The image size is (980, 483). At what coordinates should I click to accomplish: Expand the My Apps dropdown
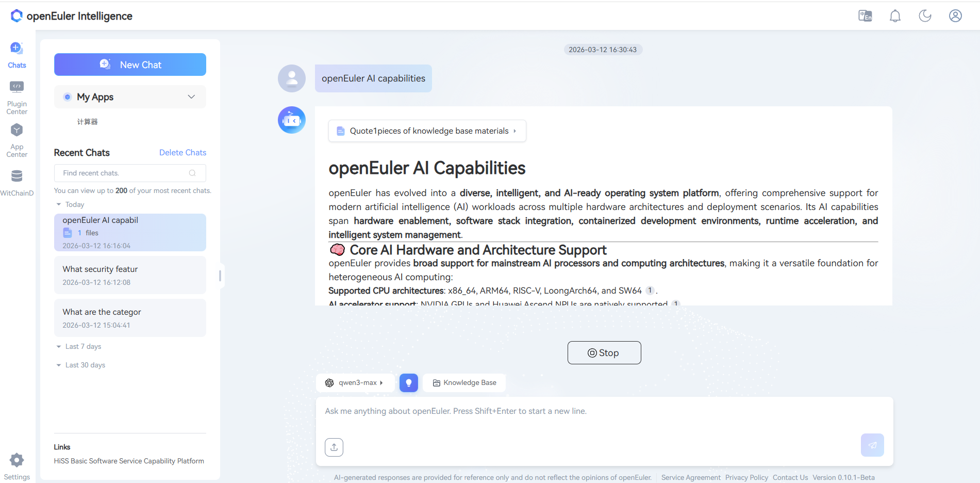(130, 97)
